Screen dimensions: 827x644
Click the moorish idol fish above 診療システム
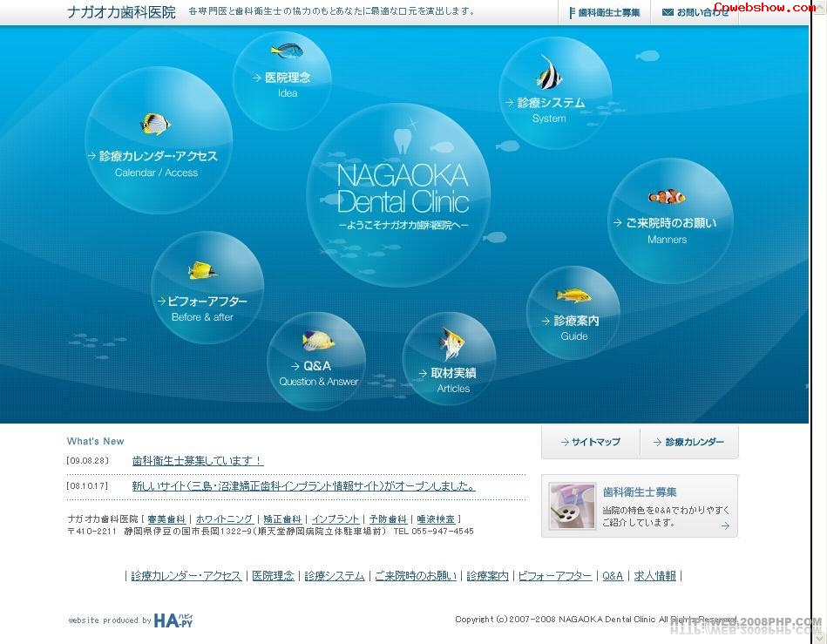tap(549, 73)
